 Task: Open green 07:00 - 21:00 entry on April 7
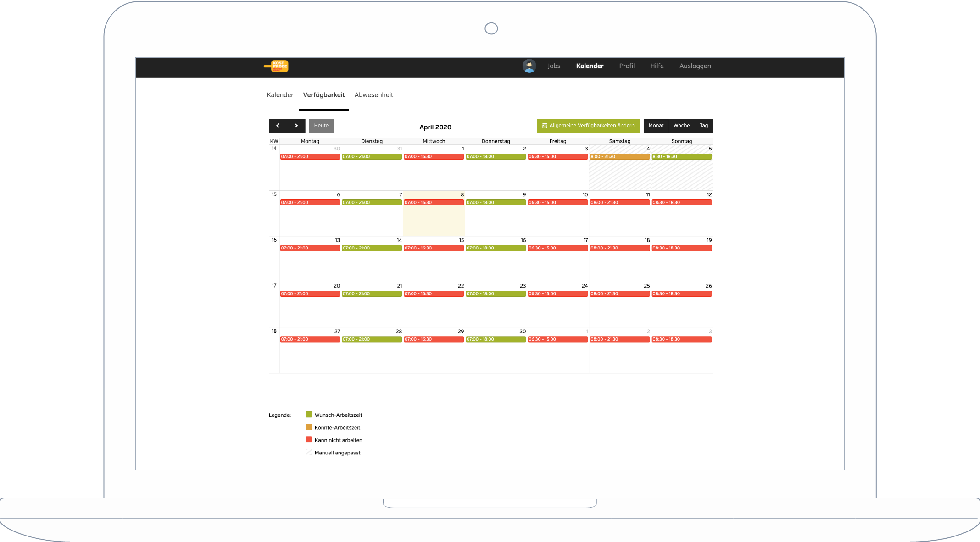pos(372,203)
